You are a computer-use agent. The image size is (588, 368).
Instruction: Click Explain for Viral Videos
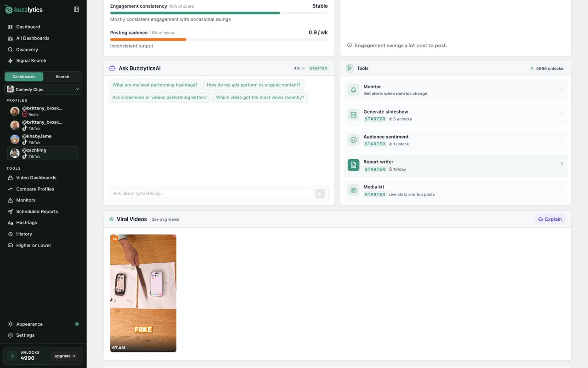[x=550, y=219]
